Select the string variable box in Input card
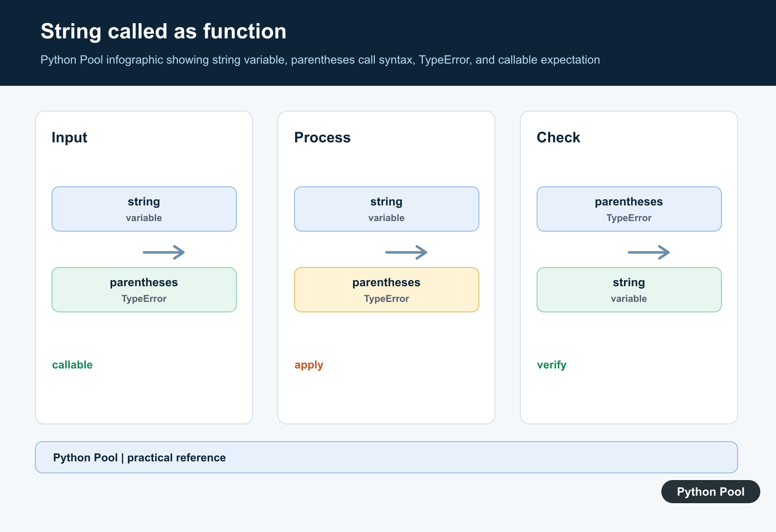776x532 pixels. [144, 209]
